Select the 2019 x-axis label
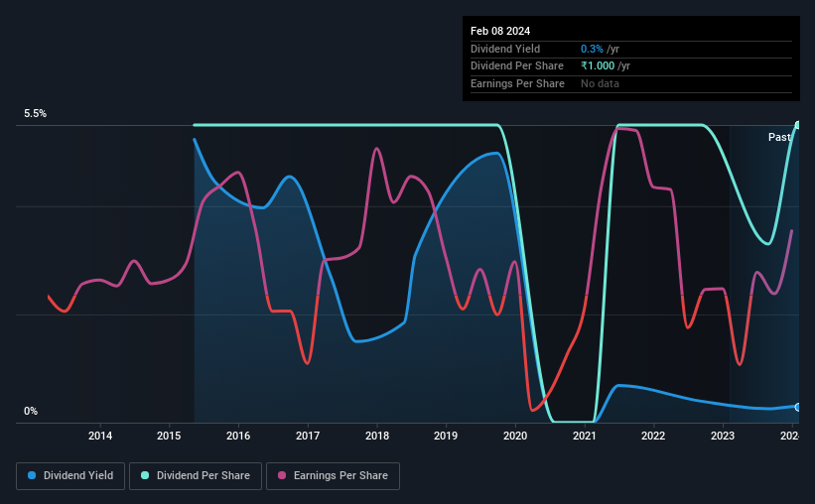Image resolution: width=815 pixels, height=504 pixels. (446, 436)
